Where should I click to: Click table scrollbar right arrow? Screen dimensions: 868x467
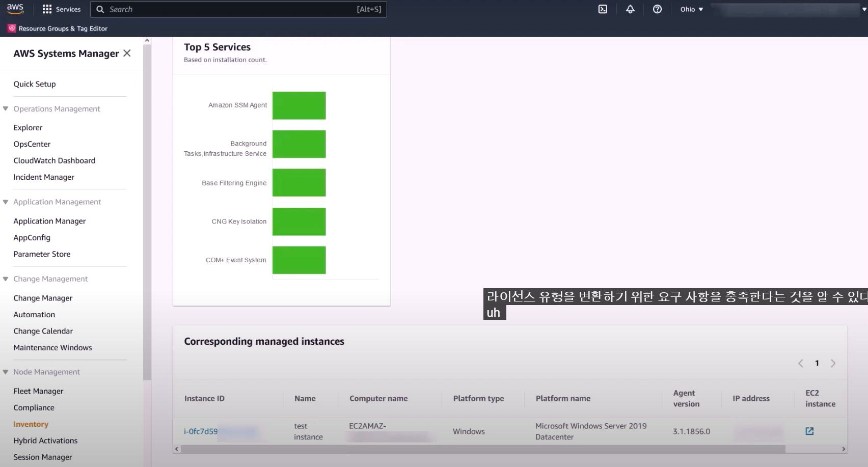tap(844, 449)
